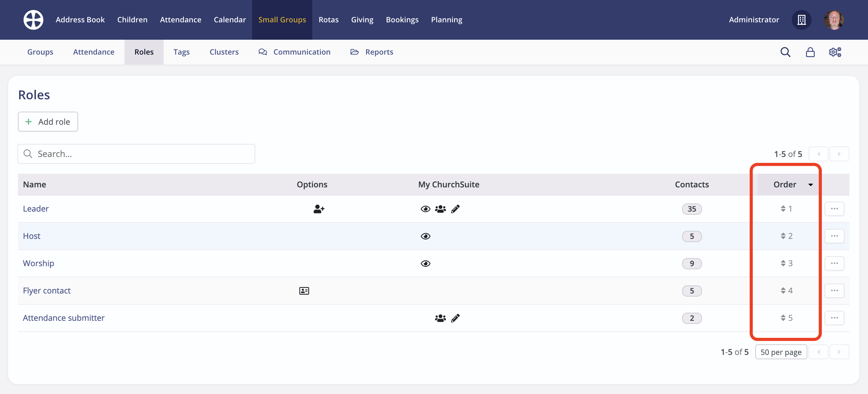868x394 pixels.
Task: Open the Rotas module menu
Action: pos(328,20)
